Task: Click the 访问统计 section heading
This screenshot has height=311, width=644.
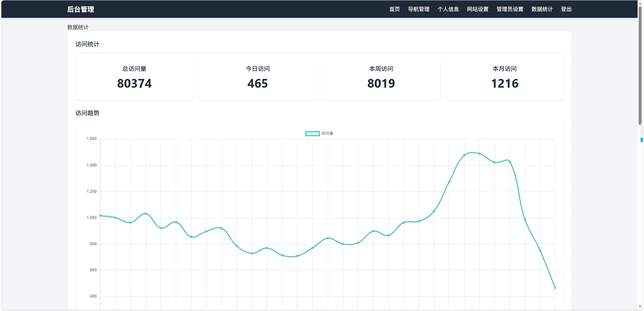Action: coord(87,44)
